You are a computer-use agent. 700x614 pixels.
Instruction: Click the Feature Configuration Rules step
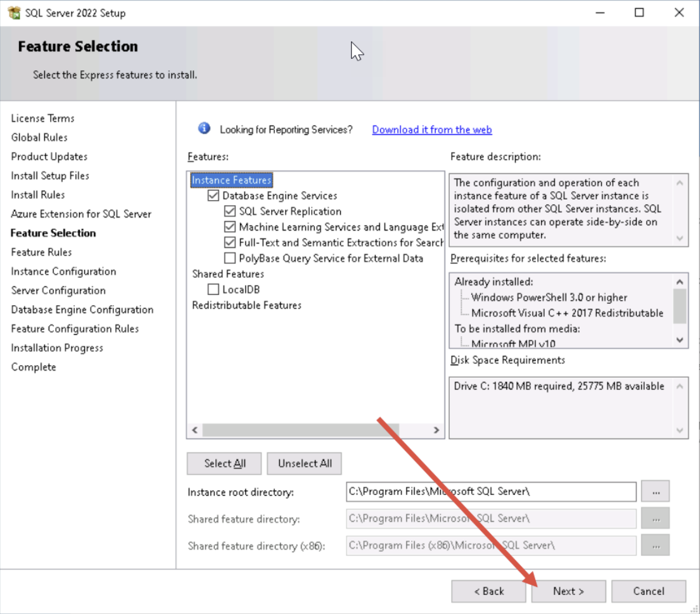click(75, 329)
